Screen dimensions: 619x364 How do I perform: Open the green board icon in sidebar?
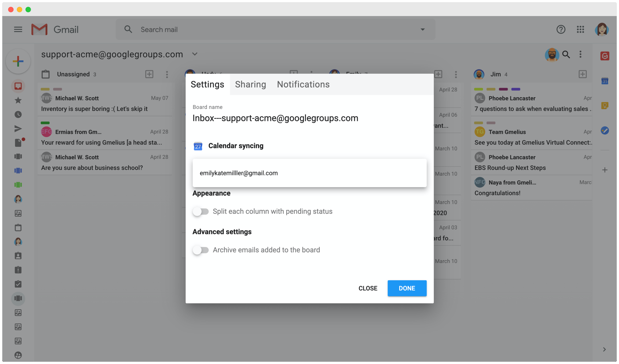pos(18,185)
